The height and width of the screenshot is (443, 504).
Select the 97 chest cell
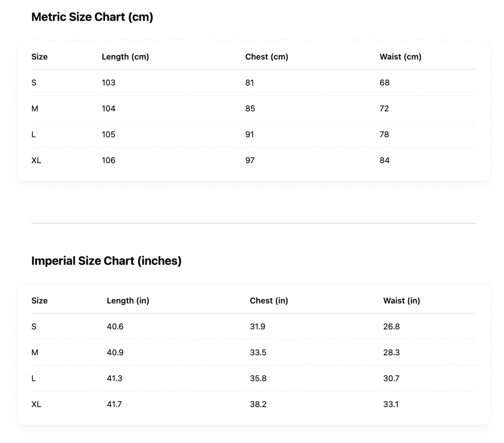tap(250, 161)
